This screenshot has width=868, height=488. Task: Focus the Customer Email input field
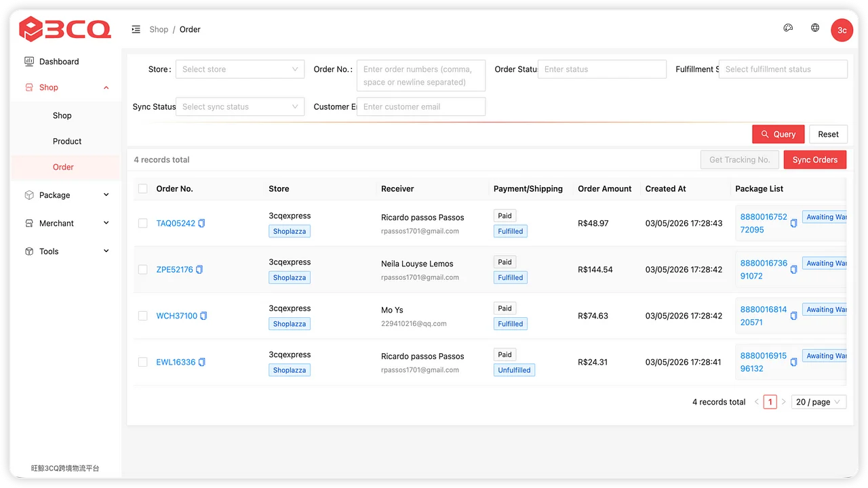(420, 107)
